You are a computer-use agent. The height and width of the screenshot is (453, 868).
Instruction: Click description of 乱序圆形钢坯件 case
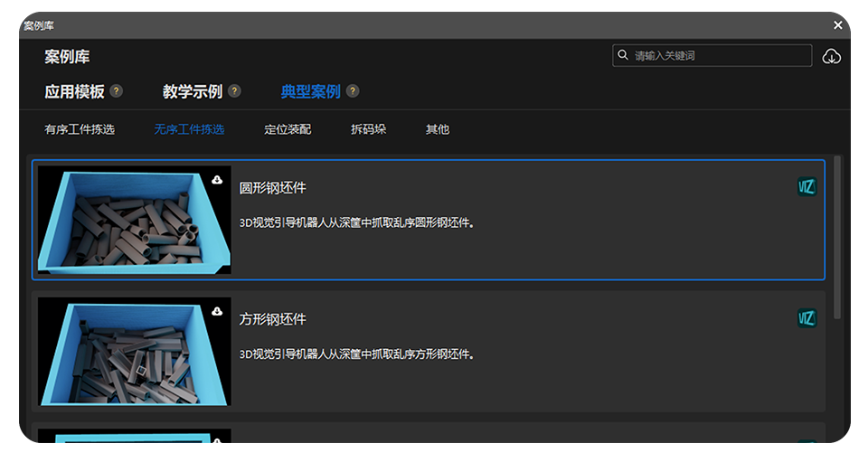pos(356,222)
